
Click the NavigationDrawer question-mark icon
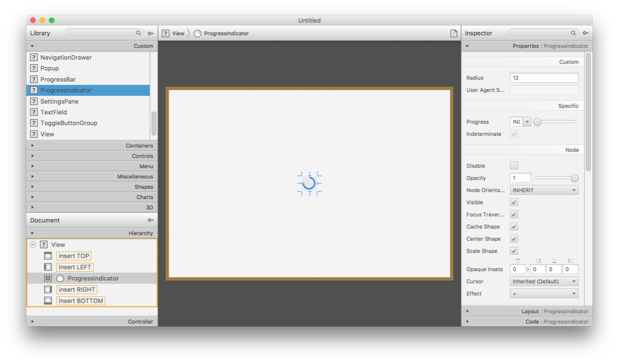[x=34, y=57]
